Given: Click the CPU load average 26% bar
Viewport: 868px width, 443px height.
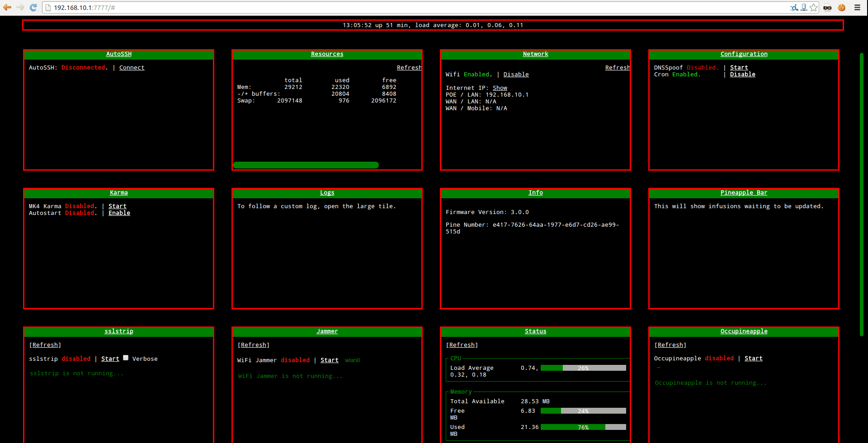Looking at the screenshot, I should 583,368.
